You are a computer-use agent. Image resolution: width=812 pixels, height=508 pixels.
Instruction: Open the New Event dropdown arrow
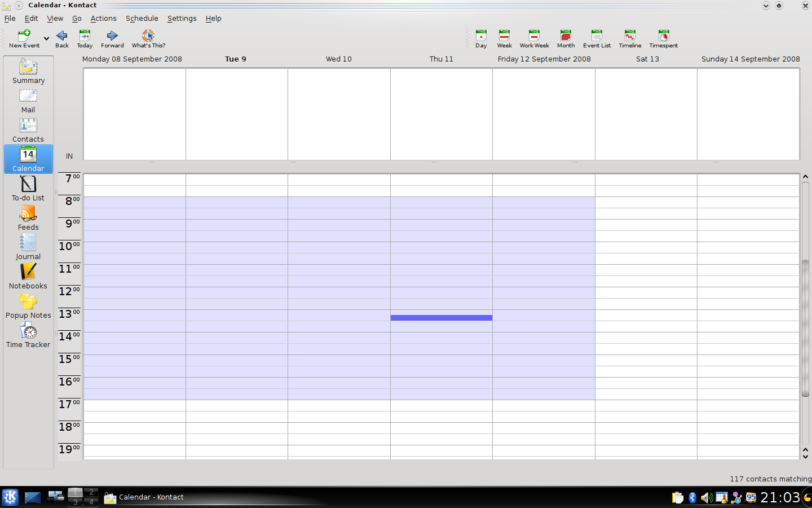click(x=46, y=39)
